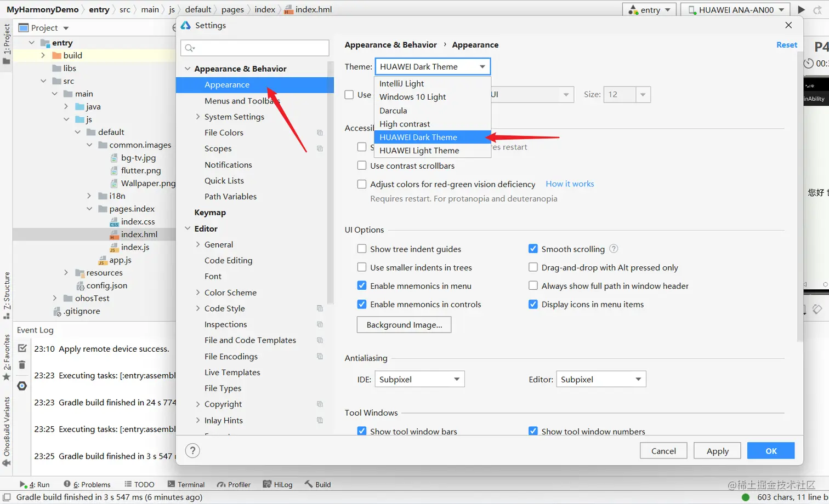Open the Editor antialiasing dropdown
The height and width of the screenshot is (504, 829).
click(x=601, y=379)
